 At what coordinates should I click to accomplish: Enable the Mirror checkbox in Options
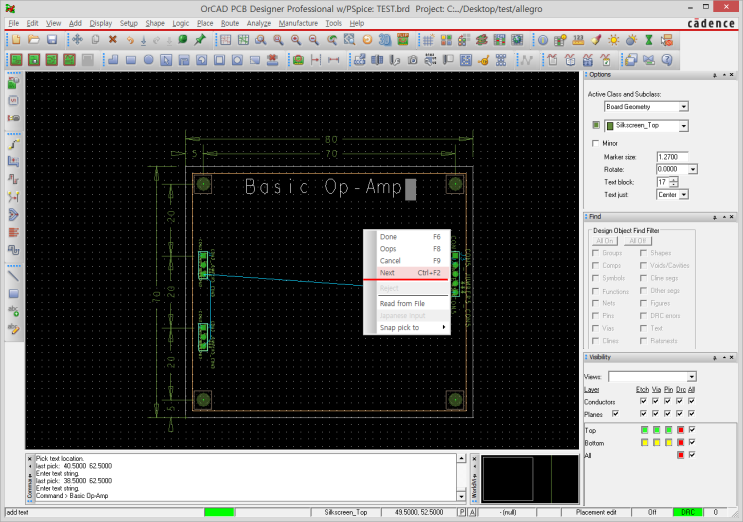click(596, 144)
